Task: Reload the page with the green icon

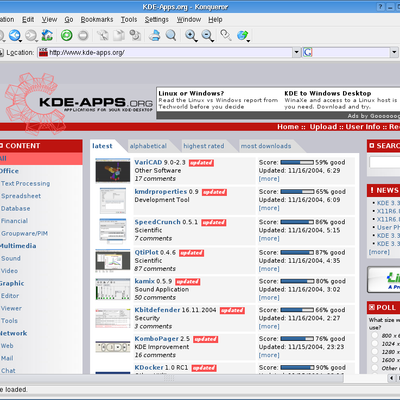Action: pyautogui.click(x=67, y=35)
